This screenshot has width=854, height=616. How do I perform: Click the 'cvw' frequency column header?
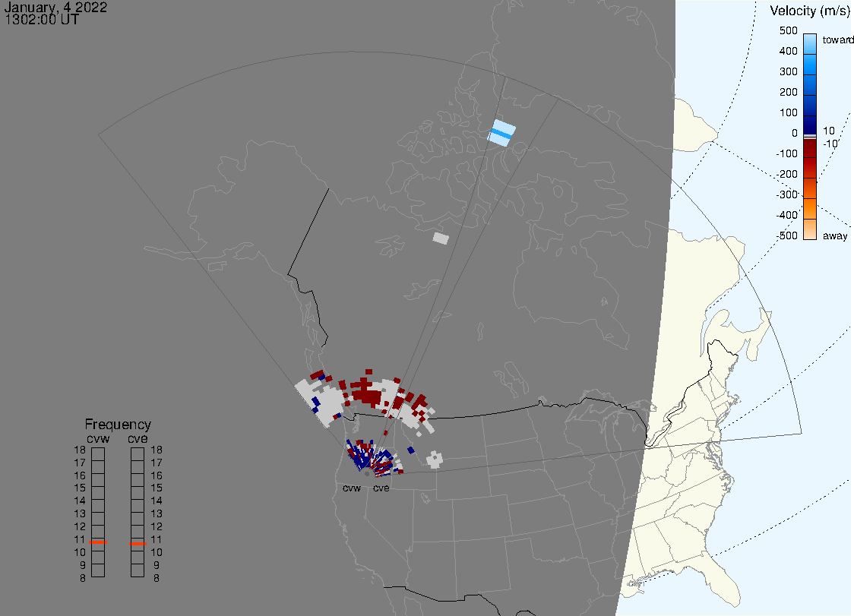coord(98,438)
